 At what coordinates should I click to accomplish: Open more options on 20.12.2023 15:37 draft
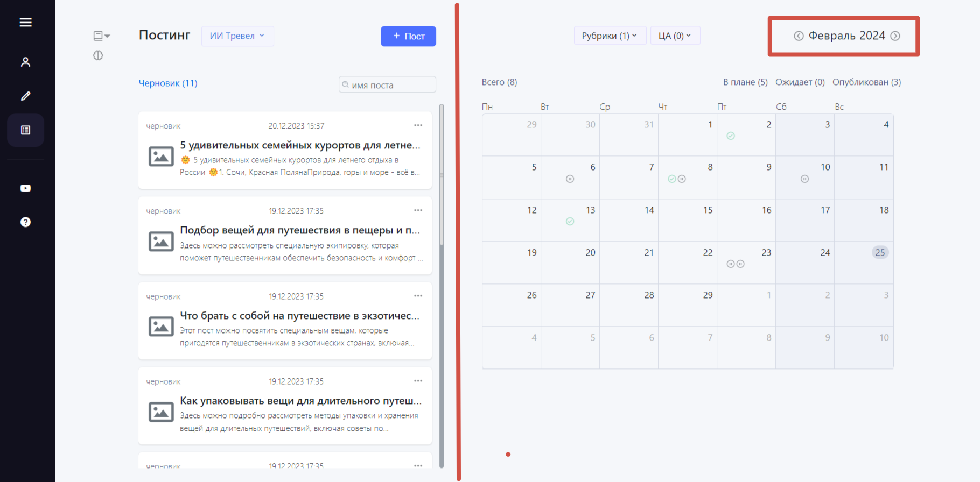click(418, 125)
